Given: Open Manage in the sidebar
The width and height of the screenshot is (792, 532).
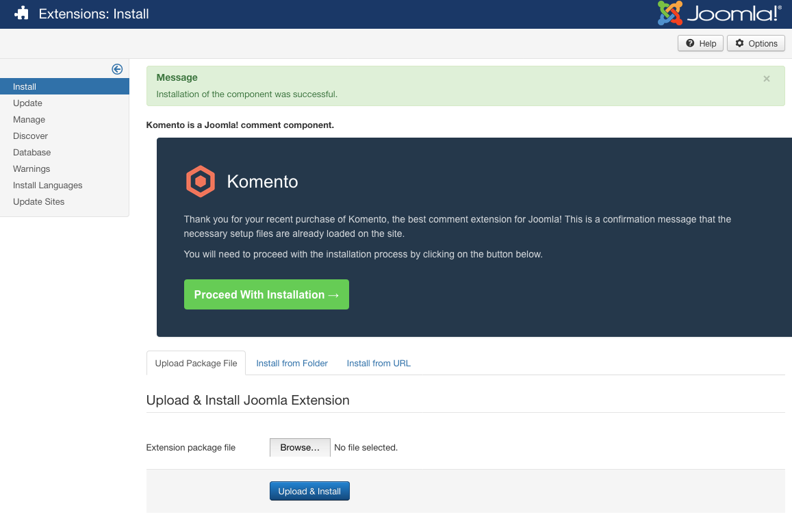Looking at the screenshot, I should 29,120.
